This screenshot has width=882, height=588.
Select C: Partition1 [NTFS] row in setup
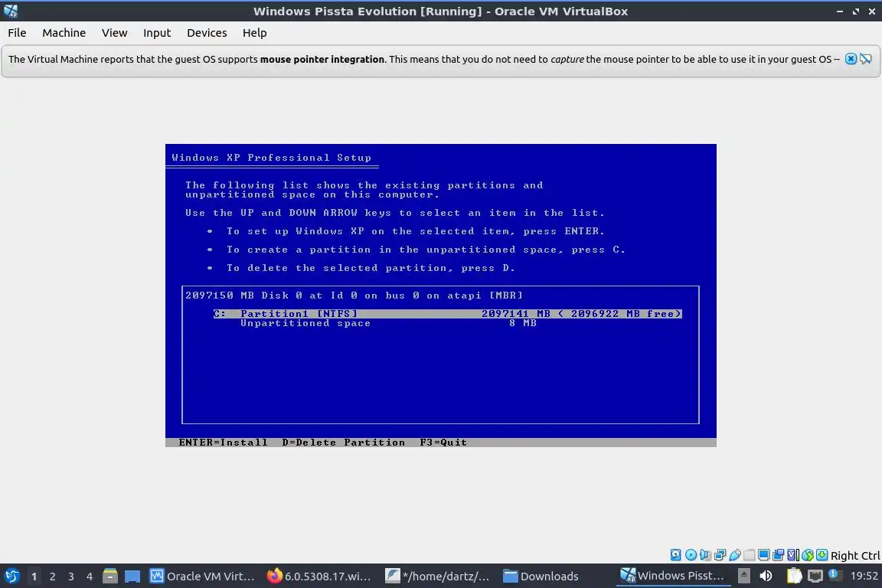447,313
